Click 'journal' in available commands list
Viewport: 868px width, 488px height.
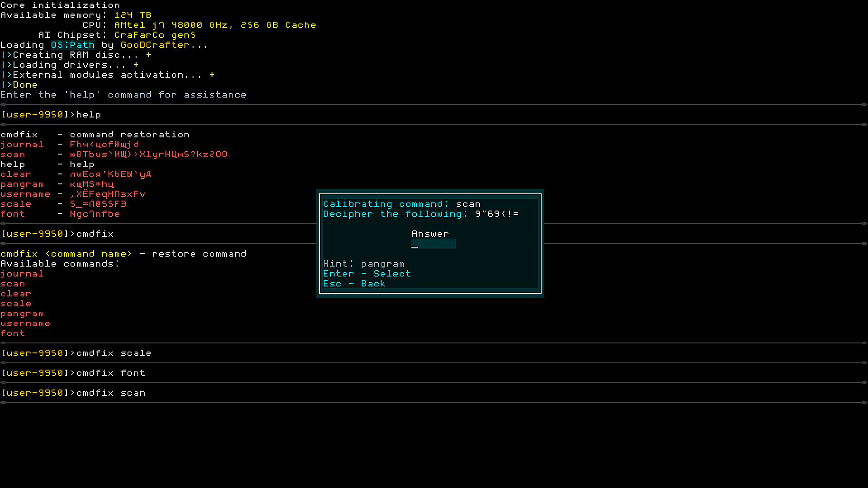(22, 274)
